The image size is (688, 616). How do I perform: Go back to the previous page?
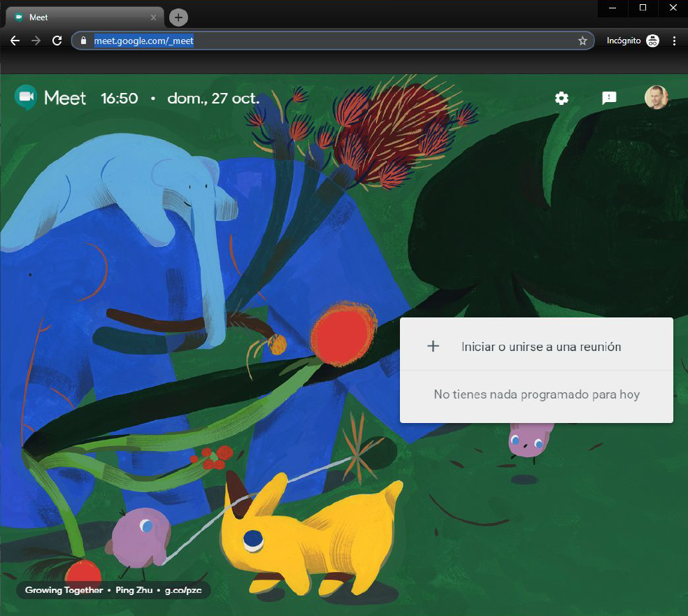coord(15,41)
